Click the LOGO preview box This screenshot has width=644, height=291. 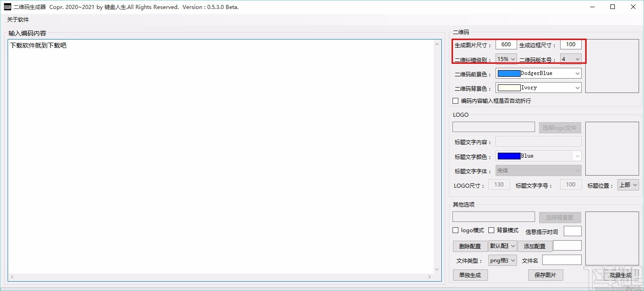coord(612,149)
